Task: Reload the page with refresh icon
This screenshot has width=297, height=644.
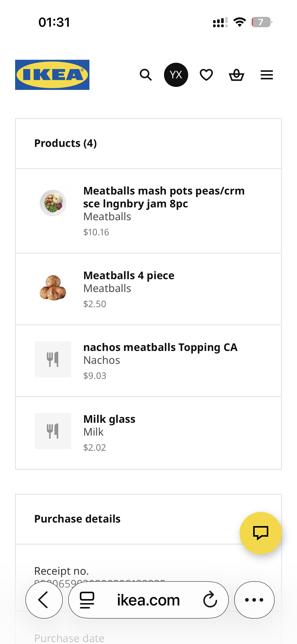Action: [x=210, y=600]
